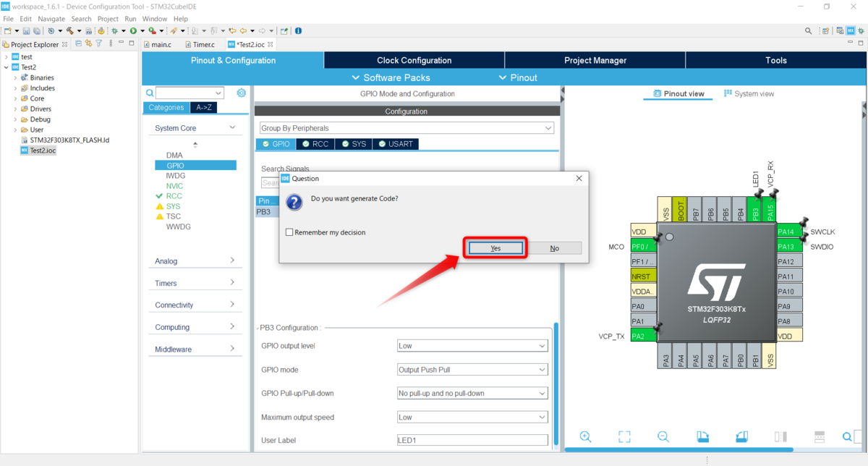The height and width of the screenshot is (466, 868).
Task: Select the USART peripheral tab
Action: [x=395, y=144]
